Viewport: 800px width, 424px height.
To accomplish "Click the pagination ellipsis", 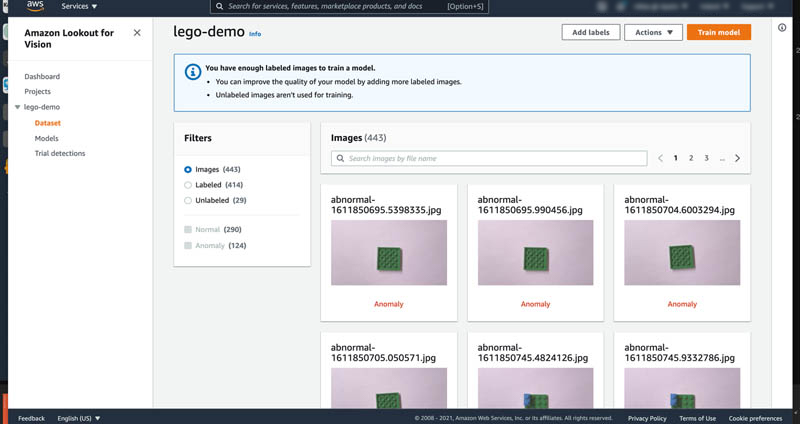I will (722, 160).
